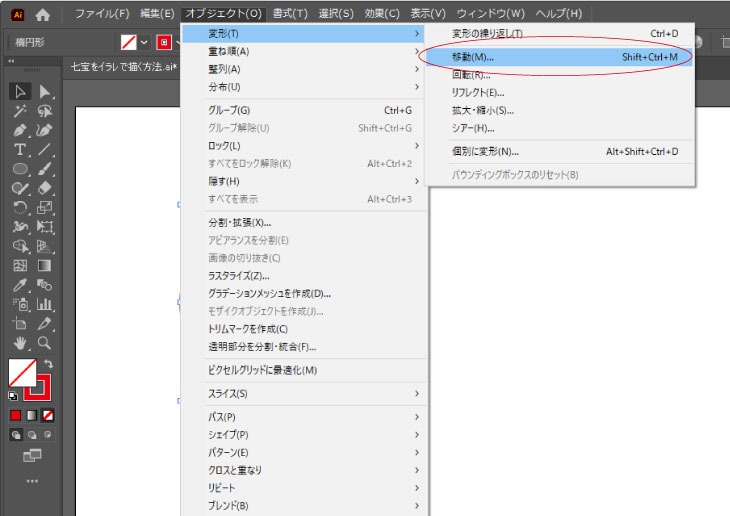This screenshot has height=516, width=730.
Task: Open the fill color dropdown in control bar
Action: [144, 42]
